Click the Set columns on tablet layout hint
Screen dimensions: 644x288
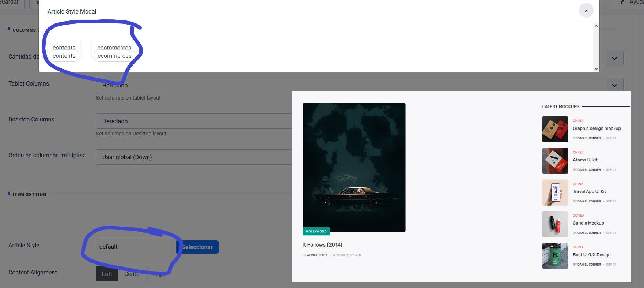pos(128,98)
